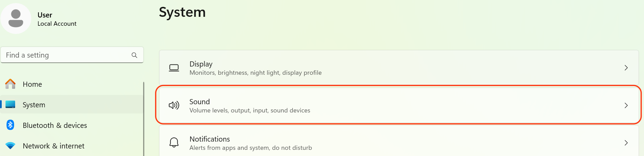Open Display monitors and brightness settings
Image resolution: width=644 pixels, height=156 pixels.
pyautogui.click(x=399, y=68)
